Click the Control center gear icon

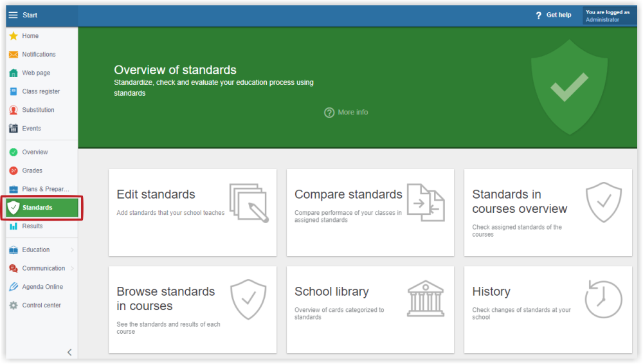click(14, 305)
